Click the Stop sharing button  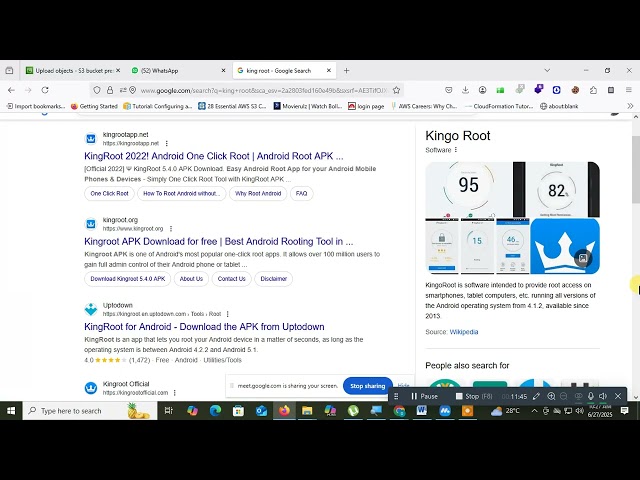[x=367, y=386]
